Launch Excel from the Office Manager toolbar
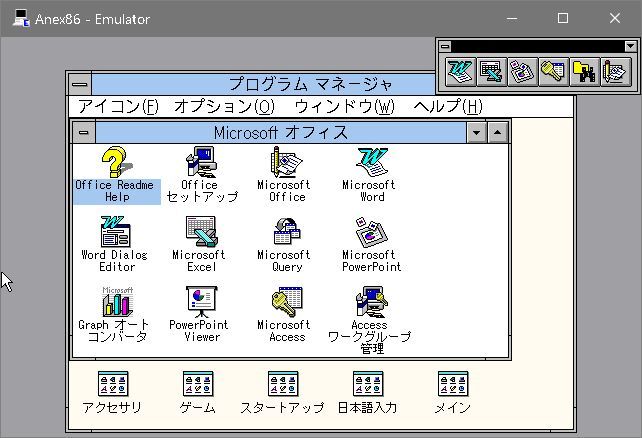The image size is (642, 438). [x=491, y=71]
